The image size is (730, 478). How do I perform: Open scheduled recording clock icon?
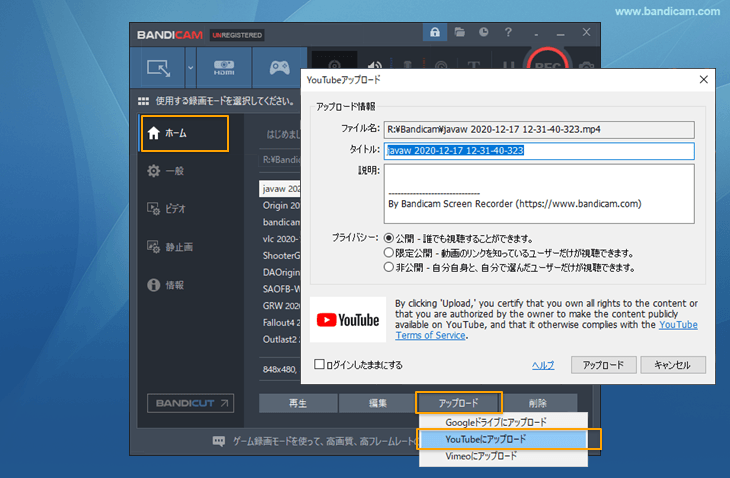[x=484, y=32]
